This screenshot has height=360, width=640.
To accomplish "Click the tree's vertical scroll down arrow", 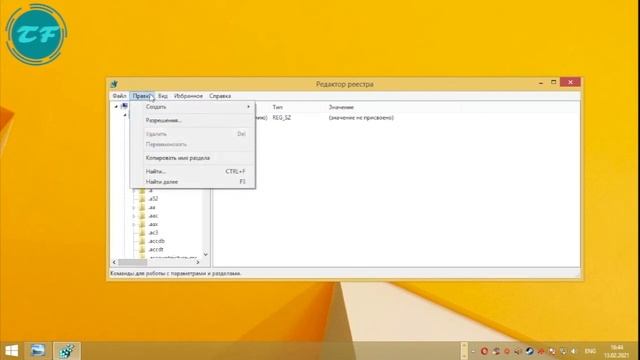I will point(206,254).
